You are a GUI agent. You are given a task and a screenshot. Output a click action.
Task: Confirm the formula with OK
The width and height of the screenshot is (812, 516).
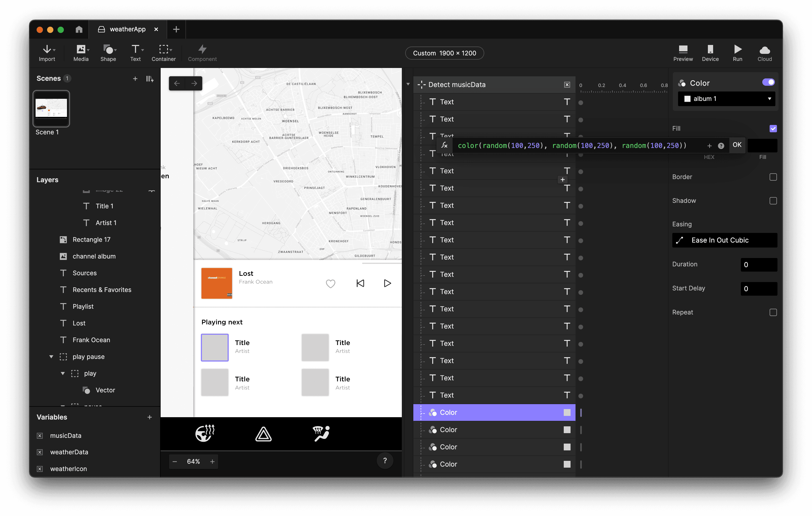737,145
